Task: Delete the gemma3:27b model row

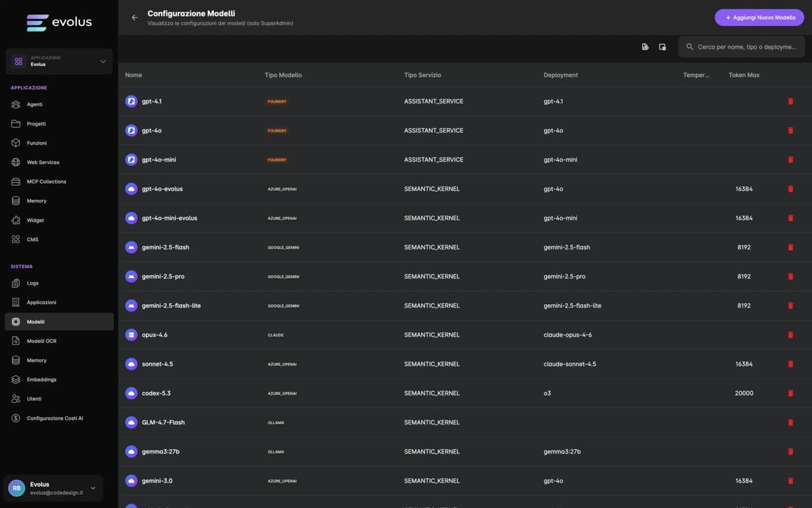Action: tap(790, 452)
